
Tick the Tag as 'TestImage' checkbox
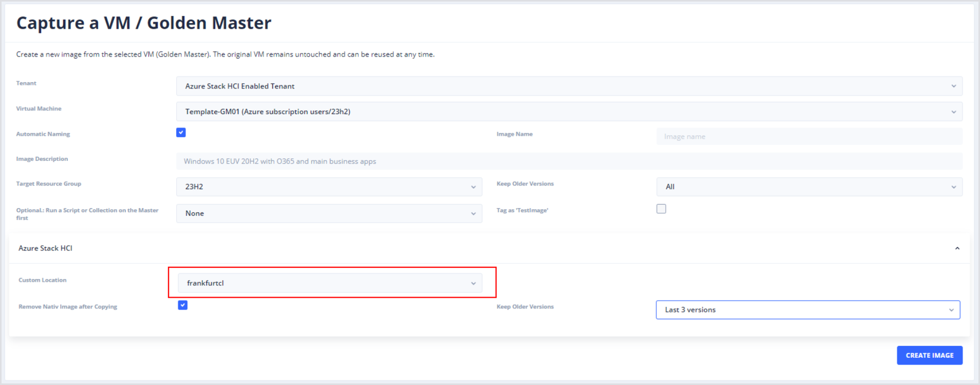coord(661,209)
